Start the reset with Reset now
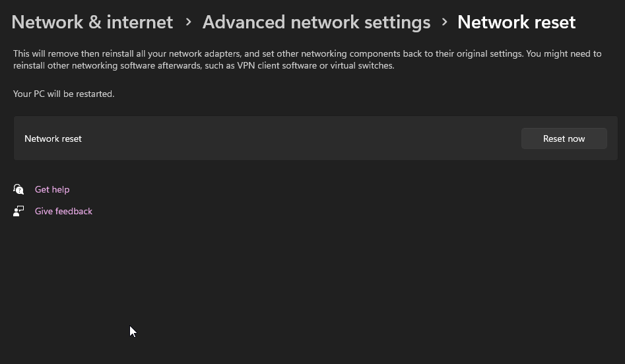 coord(564,138)
